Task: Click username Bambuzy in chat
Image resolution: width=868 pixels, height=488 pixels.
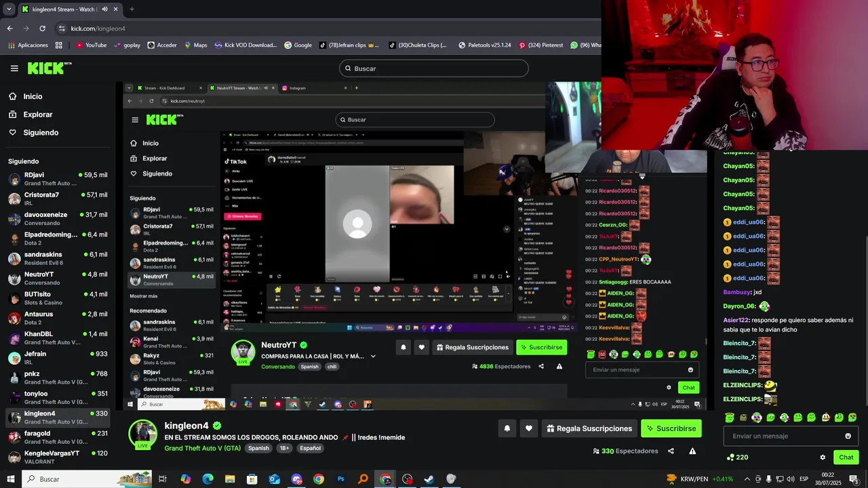Action: pos(737,292)
